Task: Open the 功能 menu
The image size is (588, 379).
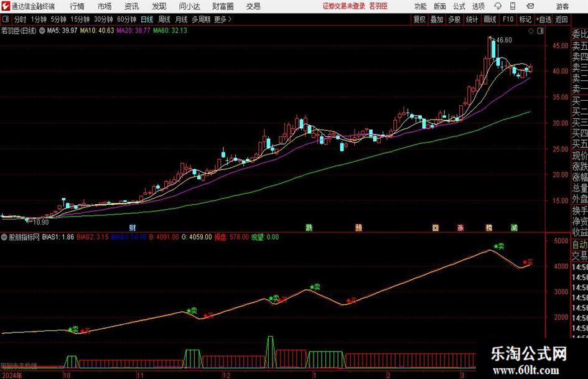Action: click(x=421, y=6)
